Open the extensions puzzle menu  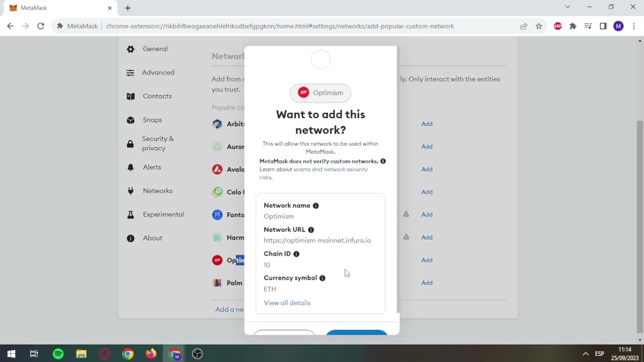[573, 26]
